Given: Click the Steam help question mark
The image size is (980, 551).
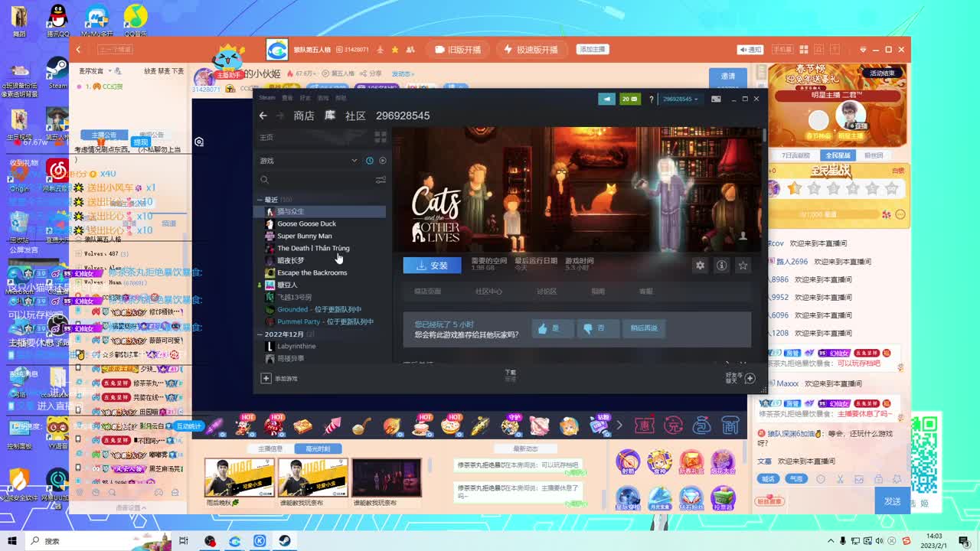Looking at the screenshot, I should tap(652, 99).
